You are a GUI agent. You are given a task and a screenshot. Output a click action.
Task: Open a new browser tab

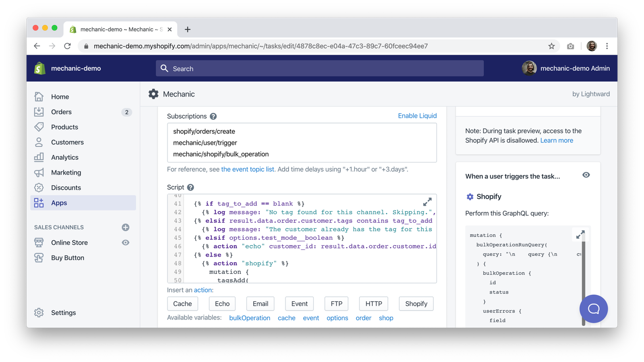pyautogui.click(x=188, y=29)
